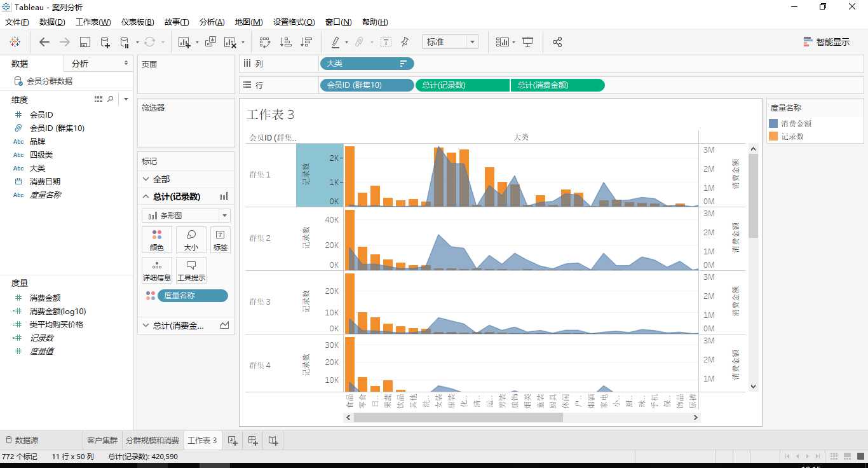
Task: Open clear sheet dropdown arrow
Action: 242,43
